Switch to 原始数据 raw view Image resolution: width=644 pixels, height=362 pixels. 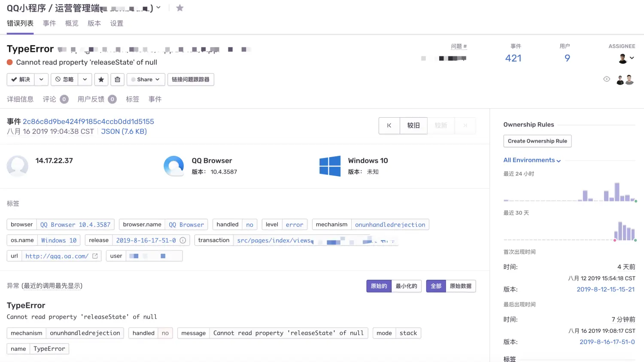coord(461,286)
